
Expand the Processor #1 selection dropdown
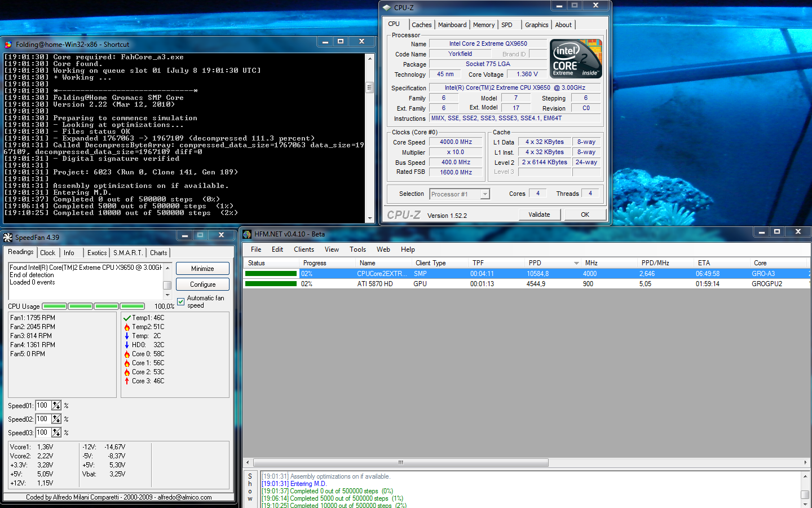pyautogui.click(x=484, y=194)
